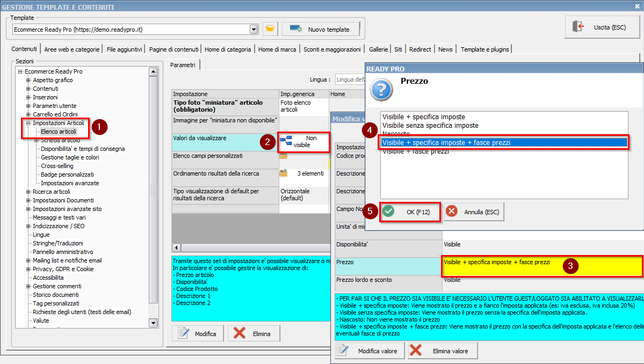Click the Sezioni tree scrollbar down arrow

point(153,323)
